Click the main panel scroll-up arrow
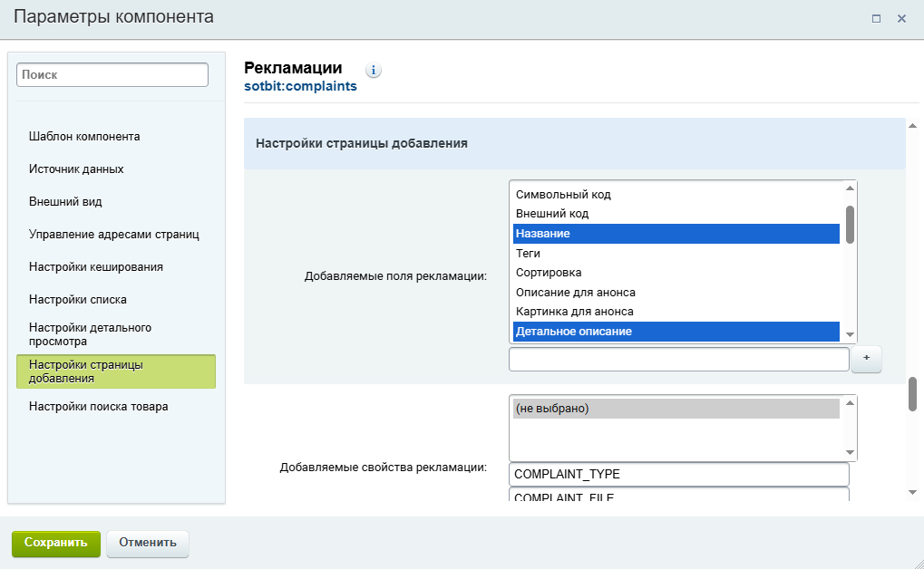 coord(913,125)
